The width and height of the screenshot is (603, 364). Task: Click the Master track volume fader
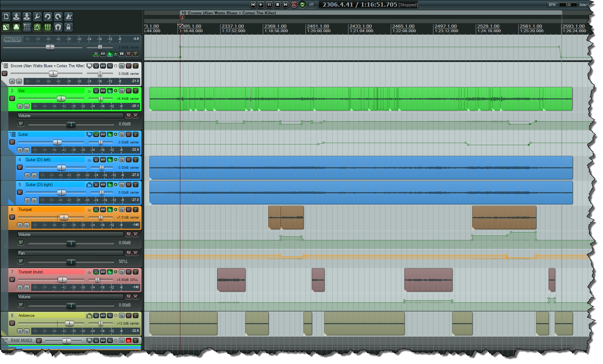point(50,47)
